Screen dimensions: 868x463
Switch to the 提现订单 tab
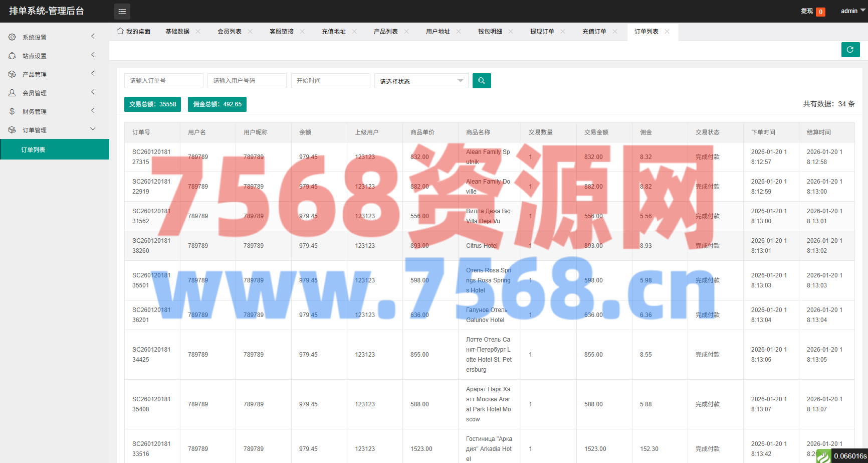[542, 31]
